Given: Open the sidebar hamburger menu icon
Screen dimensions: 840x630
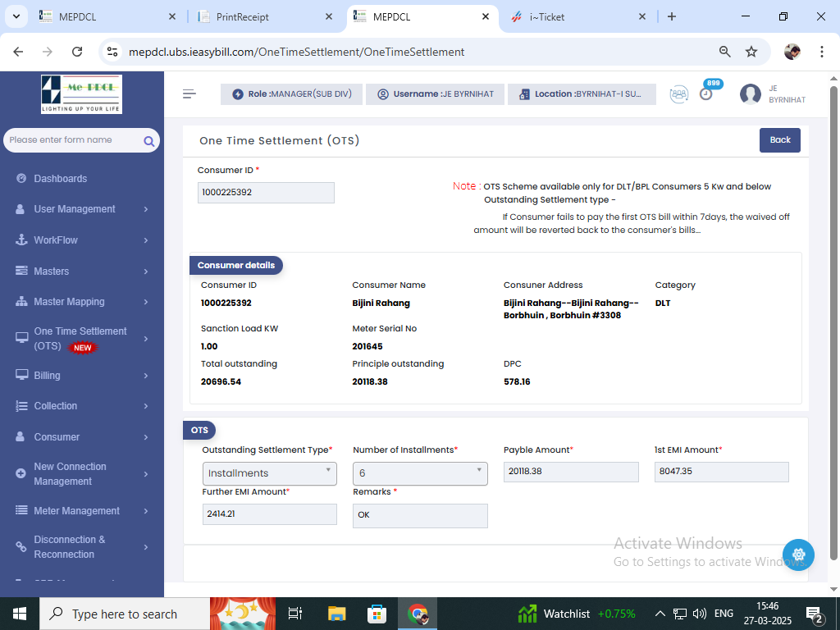Looking at the screenshot, I should (189, 94).
